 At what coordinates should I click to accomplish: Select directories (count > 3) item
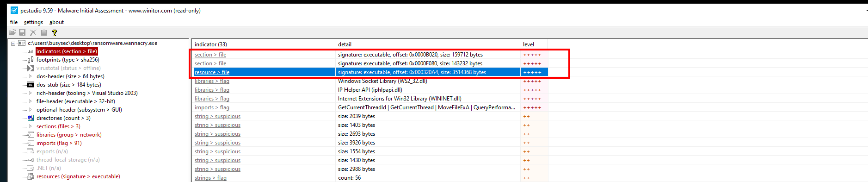pyautogui.click(x=63, y=118)
